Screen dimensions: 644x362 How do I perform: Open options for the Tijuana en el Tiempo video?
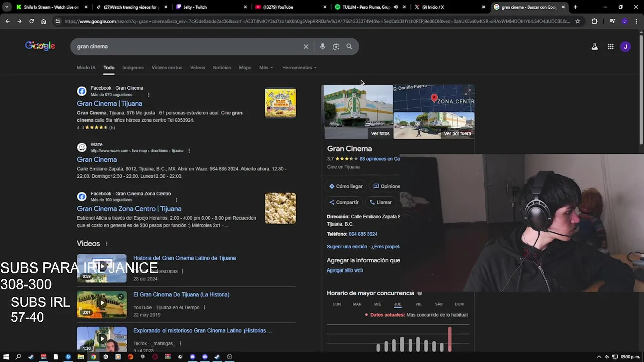point(204,307)
